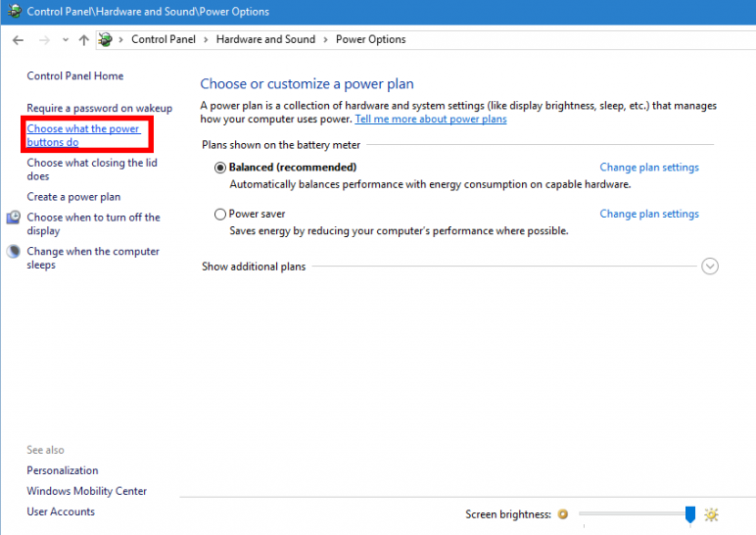Open Choose what the power buttons do

click(x=84, y=135)
